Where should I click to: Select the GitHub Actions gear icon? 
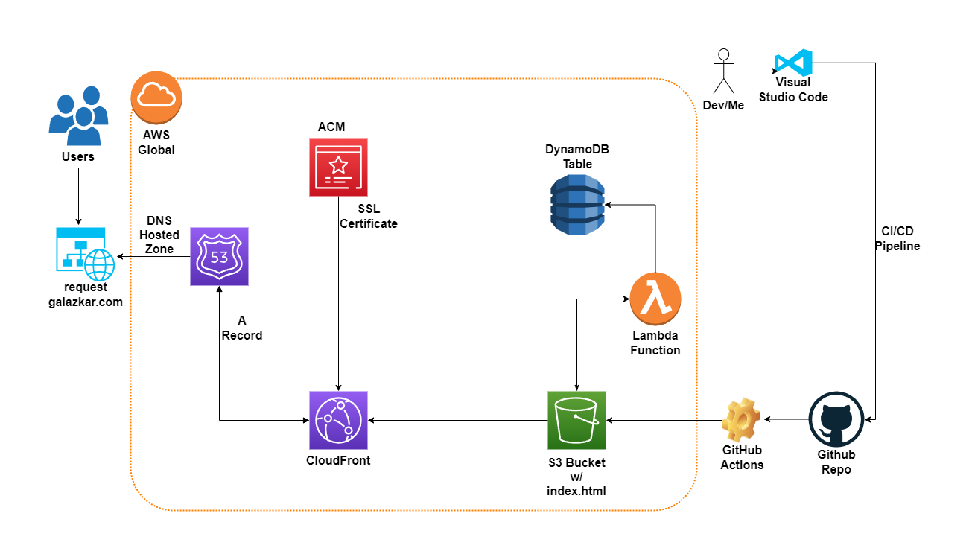click(741, 420)
